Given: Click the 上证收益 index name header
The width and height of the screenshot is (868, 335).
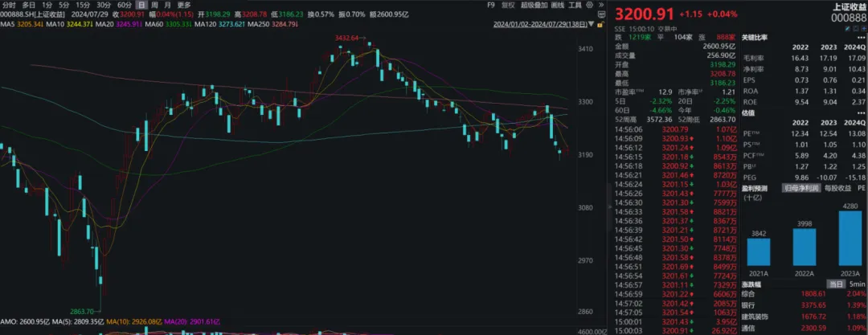Looking at the screenshot, I should point(849,6).
